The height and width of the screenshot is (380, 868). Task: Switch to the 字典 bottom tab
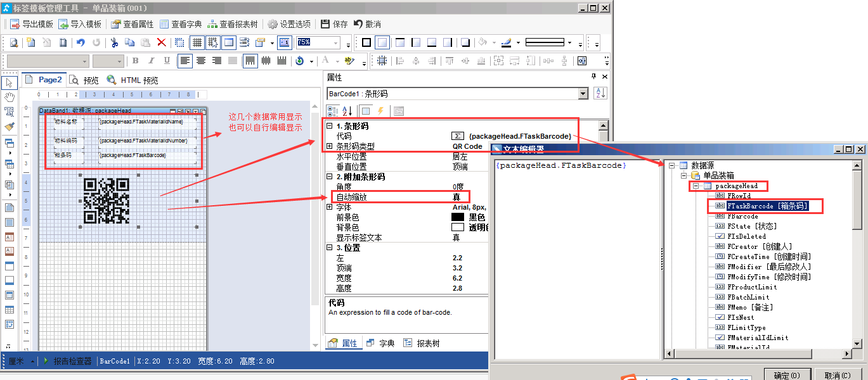[380, 343]
